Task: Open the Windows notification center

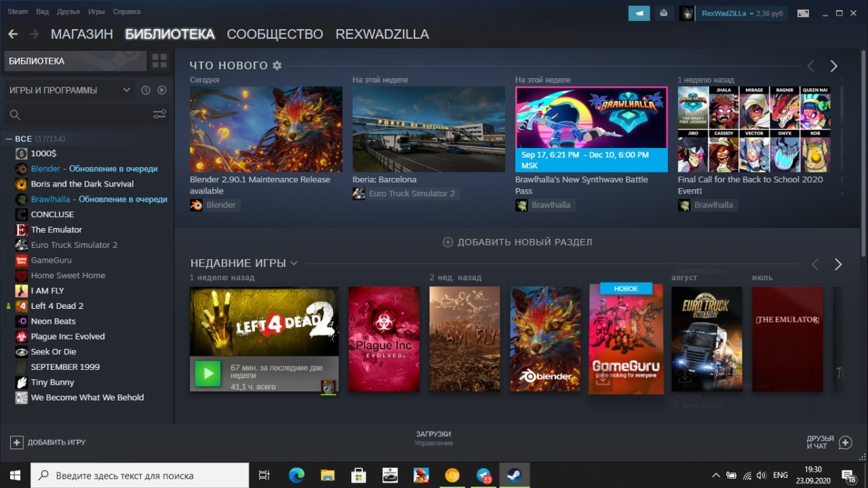Action: pyautogui.click(x=849, y=475)
